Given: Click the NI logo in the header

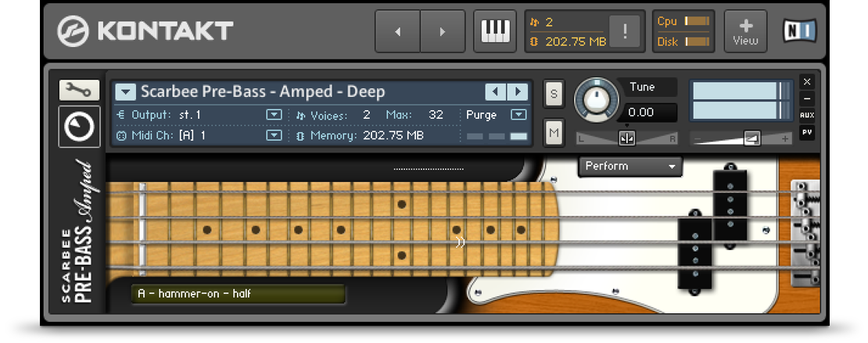Looking at the screenshot, I should (799, 31).
